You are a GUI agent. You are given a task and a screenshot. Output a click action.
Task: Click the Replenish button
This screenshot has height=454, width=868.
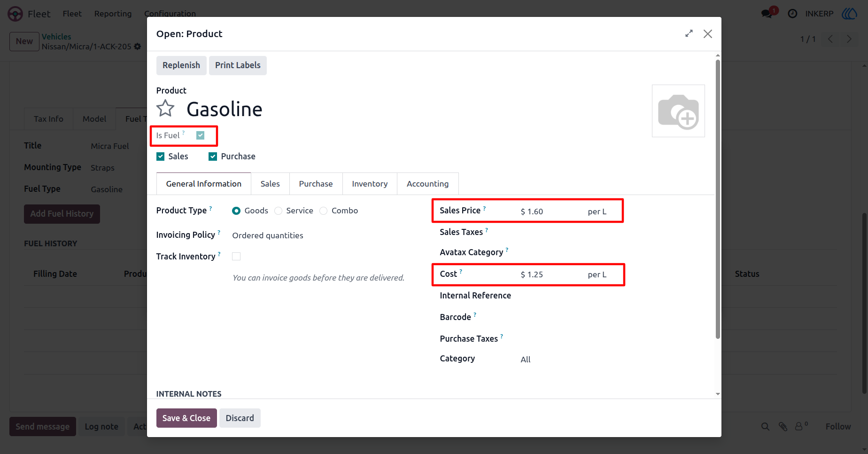[181, 65]
